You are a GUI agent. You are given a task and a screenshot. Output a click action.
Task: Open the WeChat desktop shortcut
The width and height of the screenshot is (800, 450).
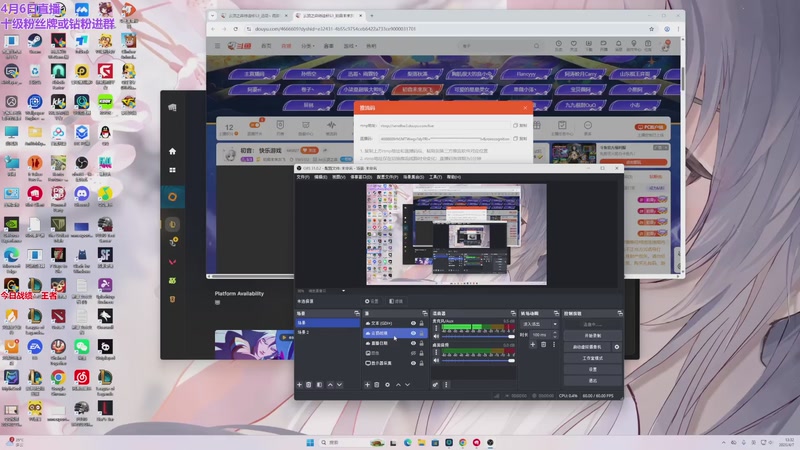tap(82, 349)
